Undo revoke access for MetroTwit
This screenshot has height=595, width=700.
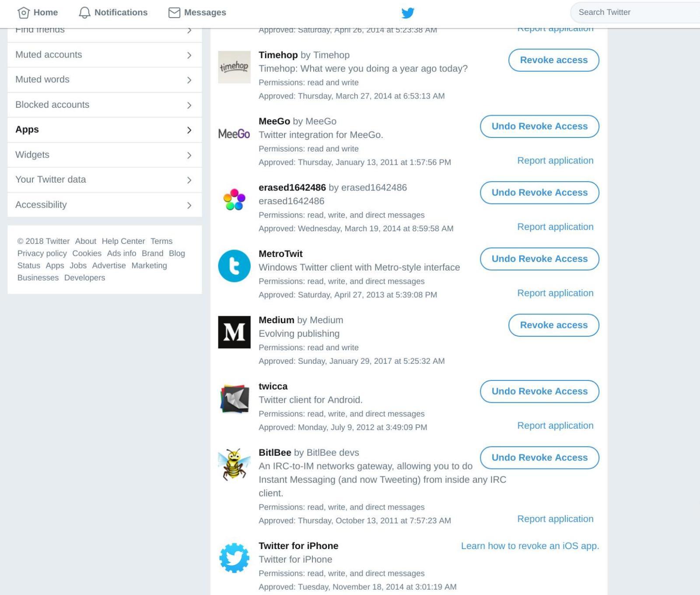(x=539, y=259)
